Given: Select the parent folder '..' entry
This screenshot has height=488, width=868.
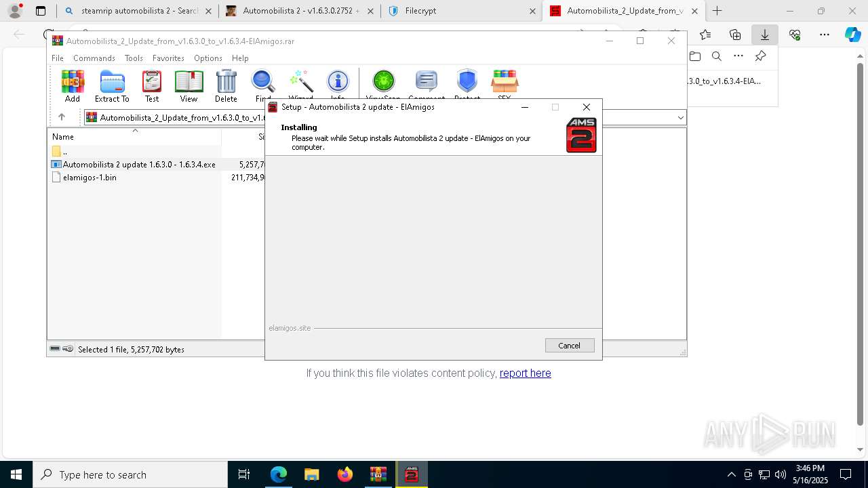Looking at the screenshot, I should pos(60,151).
